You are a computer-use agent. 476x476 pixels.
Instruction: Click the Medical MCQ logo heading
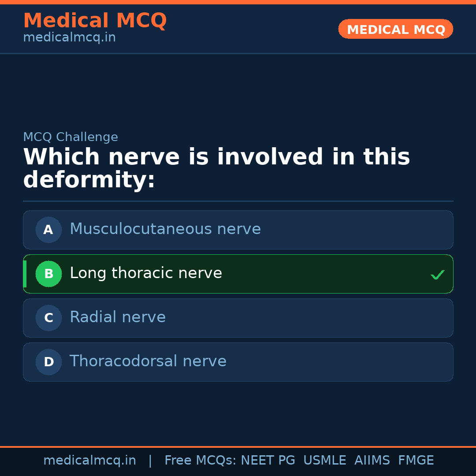click(x=95, y=21)
